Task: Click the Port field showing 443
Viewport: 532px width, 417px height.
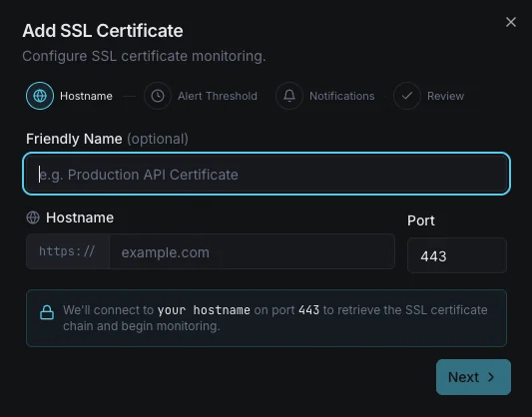Action: point(457,255)
